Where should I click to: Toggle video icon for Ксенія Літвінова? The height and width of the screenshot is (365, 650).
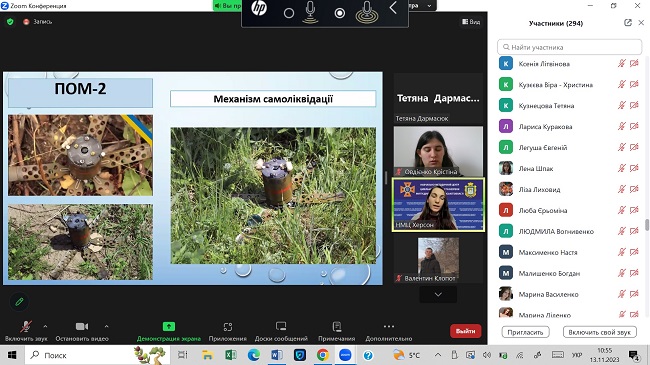tap(634, 63)
